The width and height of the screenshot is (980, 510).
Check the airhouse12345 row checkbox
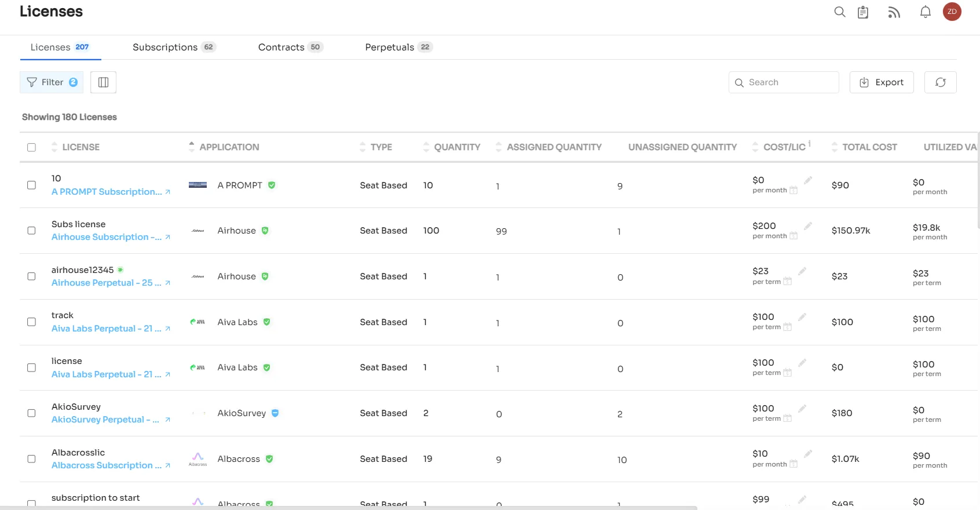(31, 276)
